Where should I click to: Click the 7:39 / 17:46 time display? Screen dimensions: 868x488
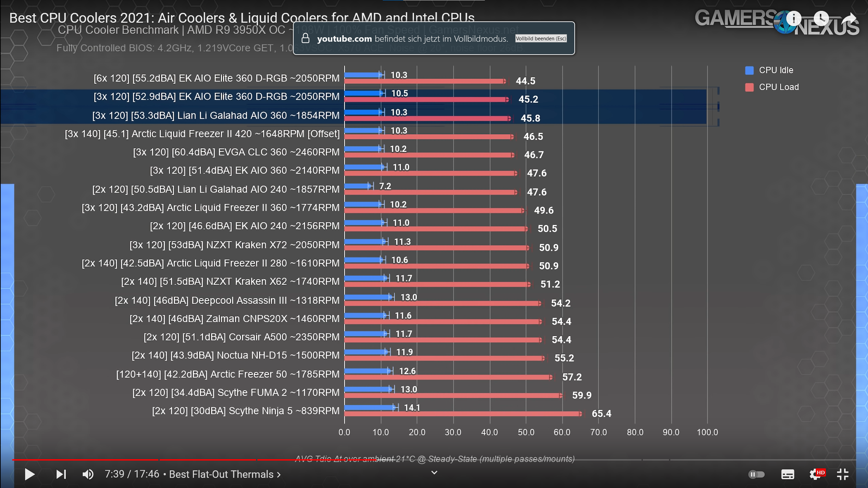click(x=132, y=474)
